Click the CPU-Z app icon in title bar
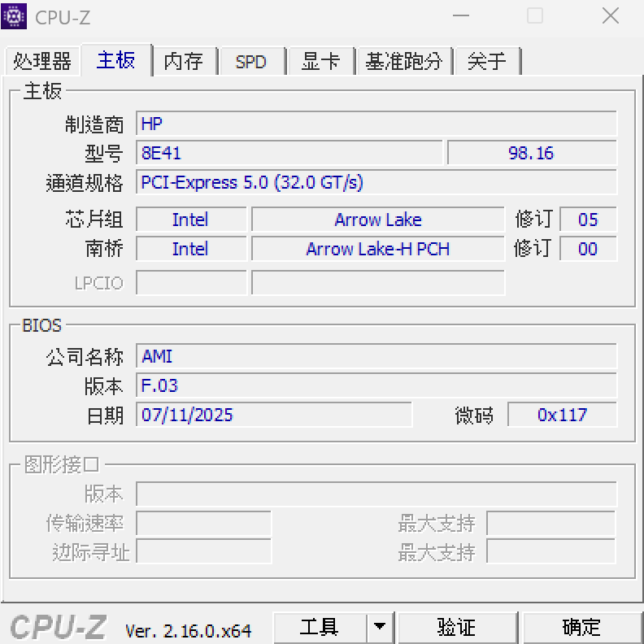The image size is (644, 644). pyautogui.click(x=14, y=16)
